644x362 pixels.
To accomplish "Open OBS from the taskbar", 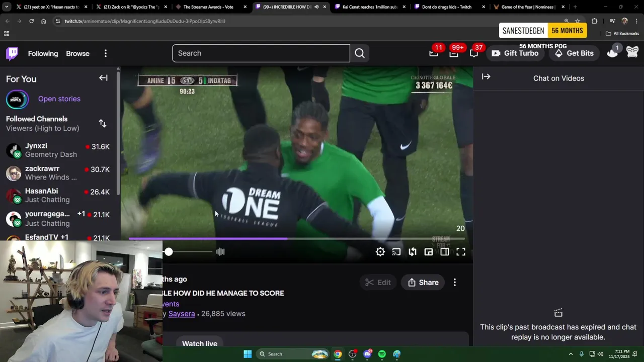I will point(353,354).
